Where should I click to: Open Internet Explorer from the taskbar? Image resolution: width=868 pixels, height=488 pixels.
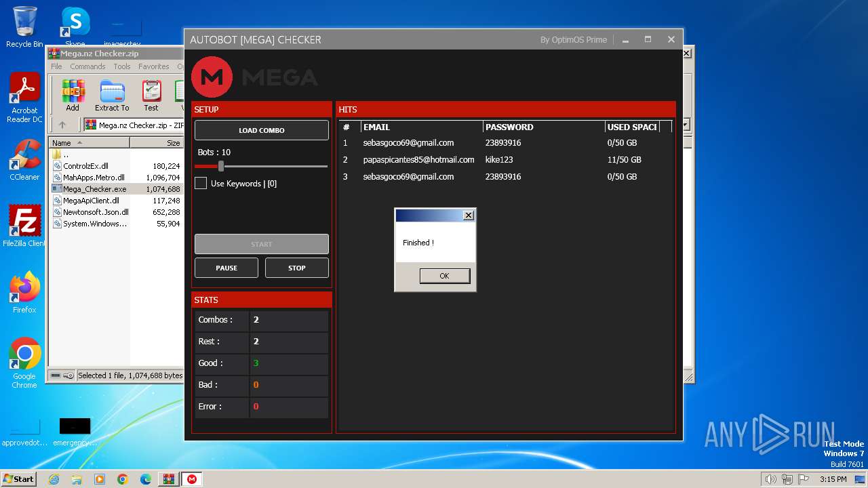pos(54,479)
